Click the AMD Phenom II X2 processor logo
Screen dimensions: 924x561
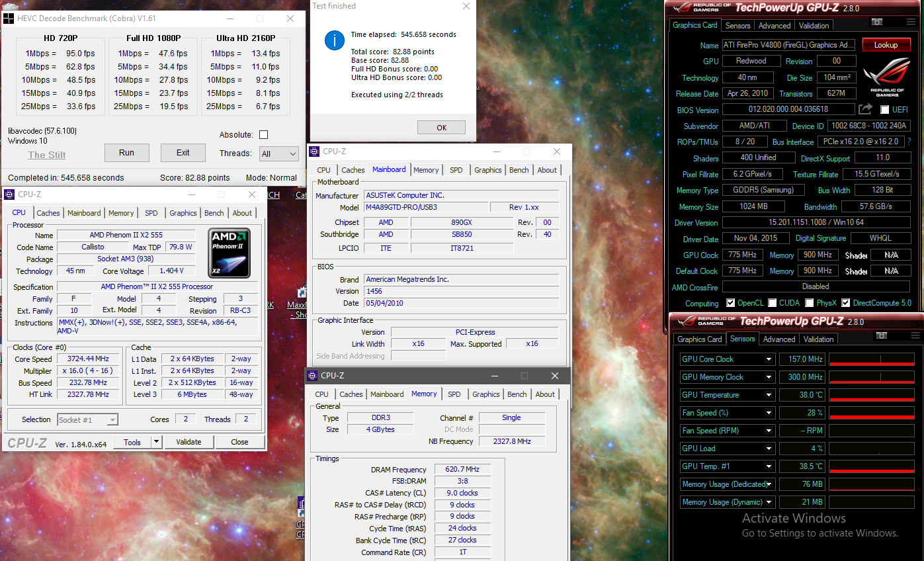(x=229, y=253)
